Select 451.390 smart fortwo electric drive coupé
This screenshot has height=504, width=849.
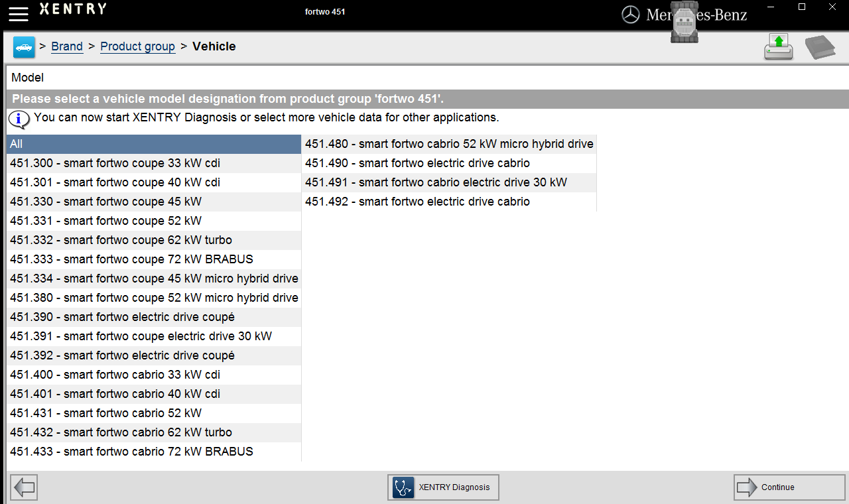[154, 317]
